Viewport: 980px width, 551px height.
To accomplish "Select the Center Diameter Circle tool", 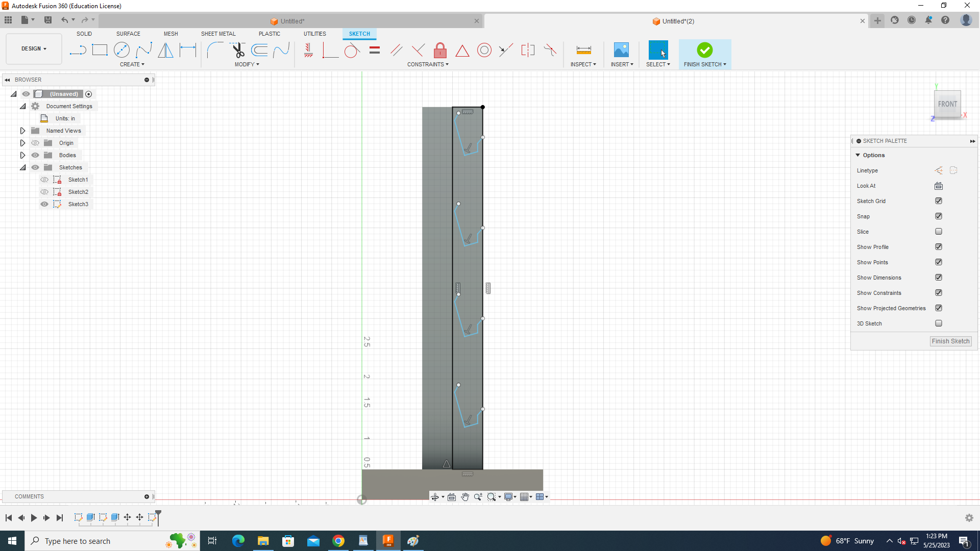I will [121, 50].
